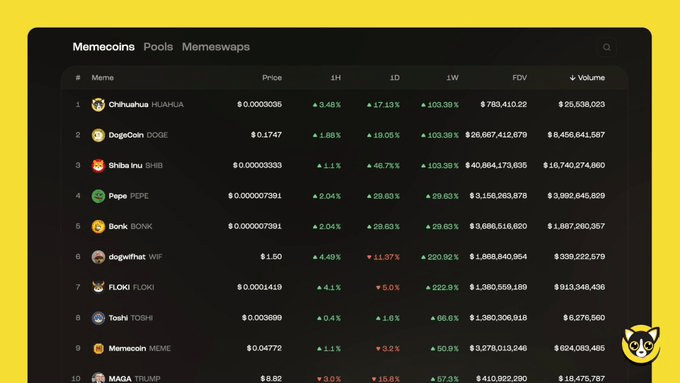680x383 pixels.
Task: Click the Toshi coin logo
Action: pyautogui.click(x=98, y=318)
